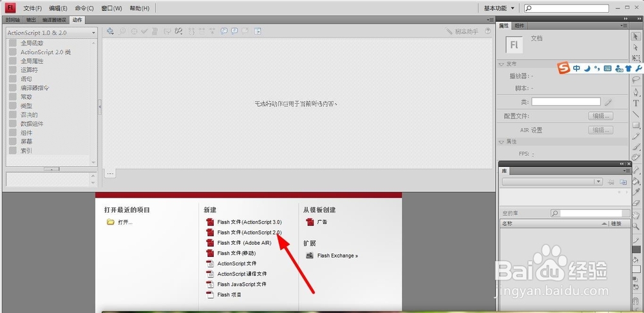This screenshot has width=644, height=313.
Task: Open the 窗口(W) menu
Action: [x=111, y=8]
